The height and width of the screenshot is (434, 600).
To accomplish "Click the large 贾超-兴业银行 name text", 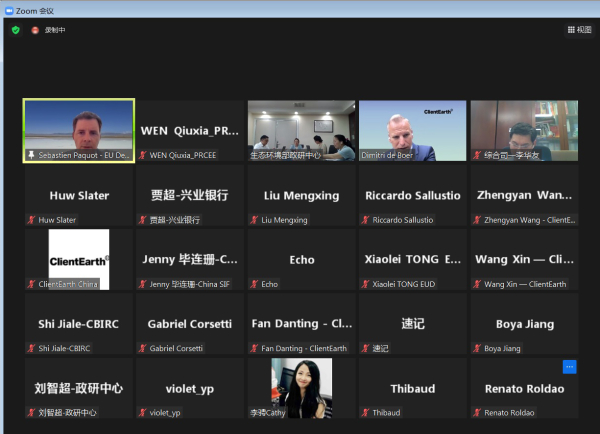I will pos(190,195).
